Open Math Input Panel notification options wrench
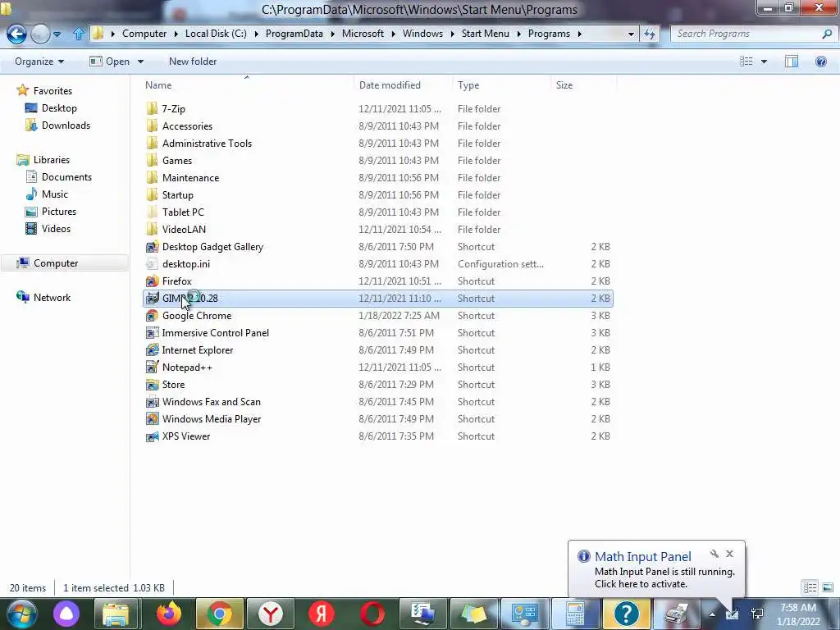Image resolution: width=840 pixels, height=630 pixels. click(x=714, y=554)
